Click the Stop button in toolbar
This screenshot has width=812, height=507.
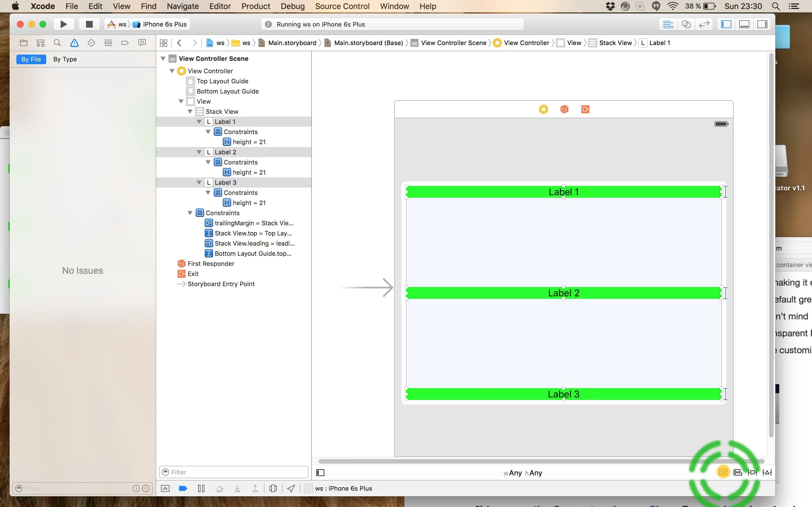tap(89, 24)
